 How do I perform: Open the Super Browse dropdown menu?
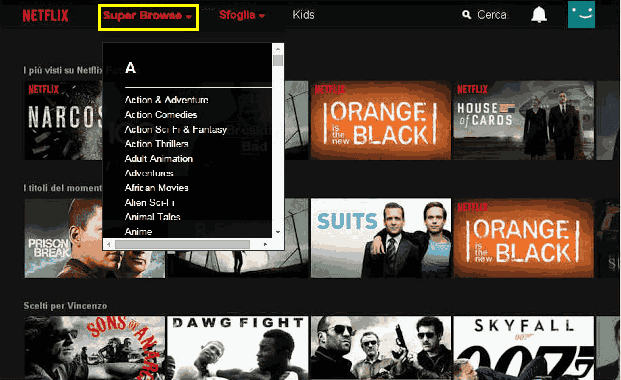click(x=148, y=16)
